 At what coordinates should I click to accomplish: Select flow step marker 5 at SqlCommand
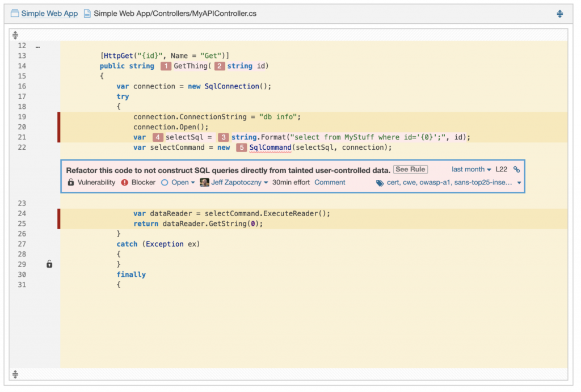coord(242,147)
